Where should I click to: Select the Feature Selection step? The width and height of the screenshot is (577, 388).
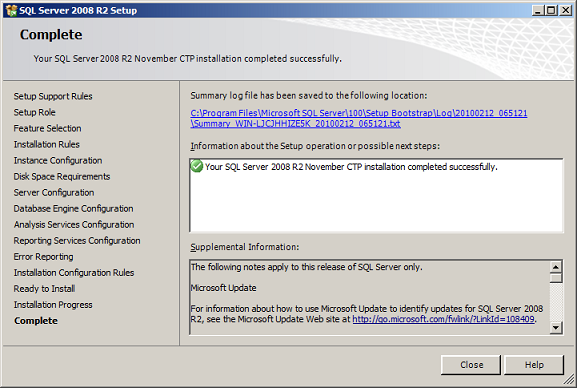tap(47, 128)
